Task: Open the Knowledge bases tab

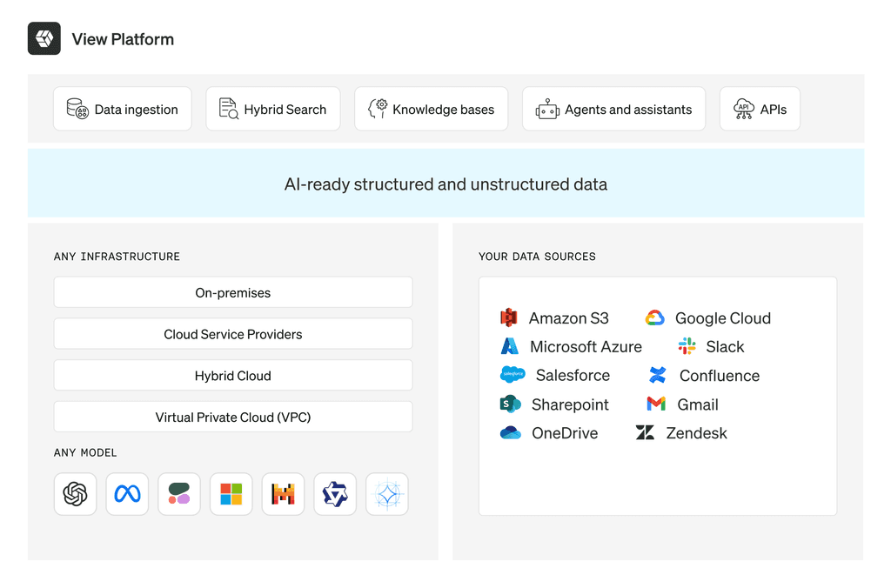Action: pyautogui.click(x=432, y=110)
